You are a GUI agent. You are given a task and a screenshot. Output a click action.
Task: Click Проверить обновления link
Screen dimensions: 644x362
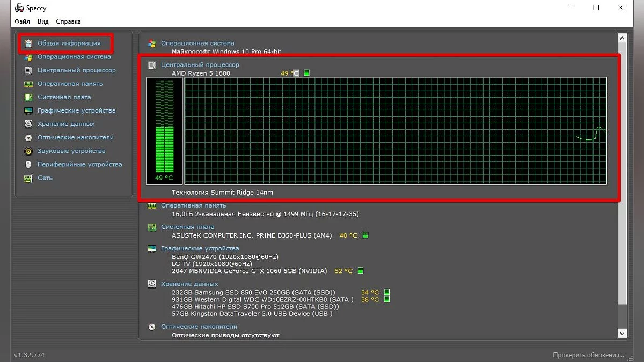click(x=588, y=355)
